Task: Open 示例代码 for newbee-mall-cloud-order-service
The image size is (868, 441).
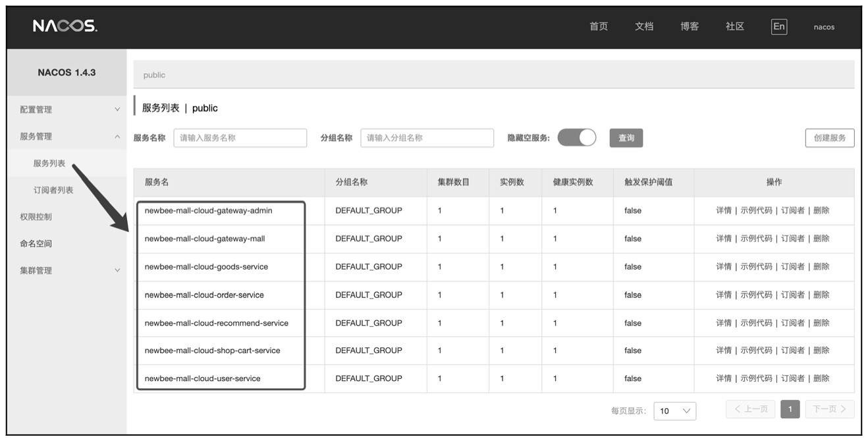Action: click(756, 295)
